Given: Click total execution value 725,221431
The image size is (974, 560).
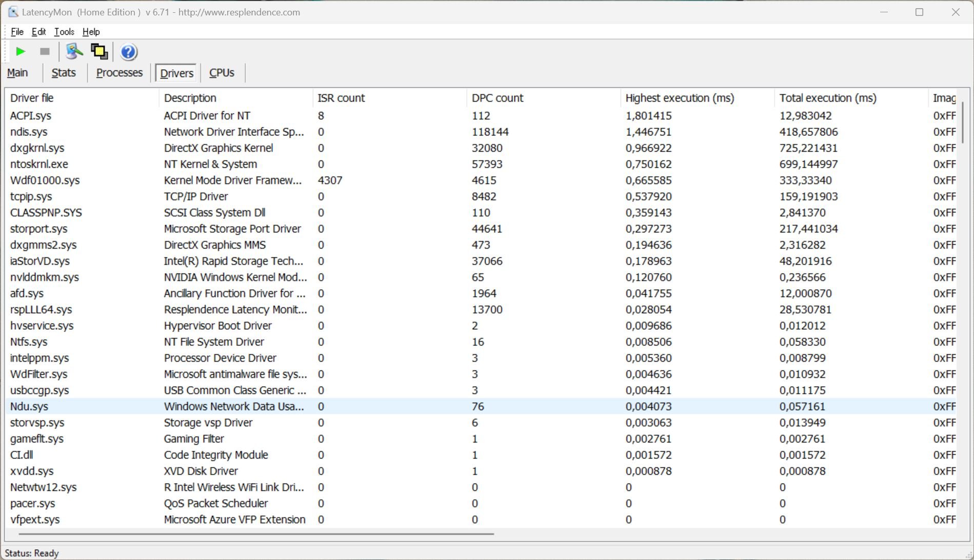Looking at the screenshot, I should [x=808, y=148].
